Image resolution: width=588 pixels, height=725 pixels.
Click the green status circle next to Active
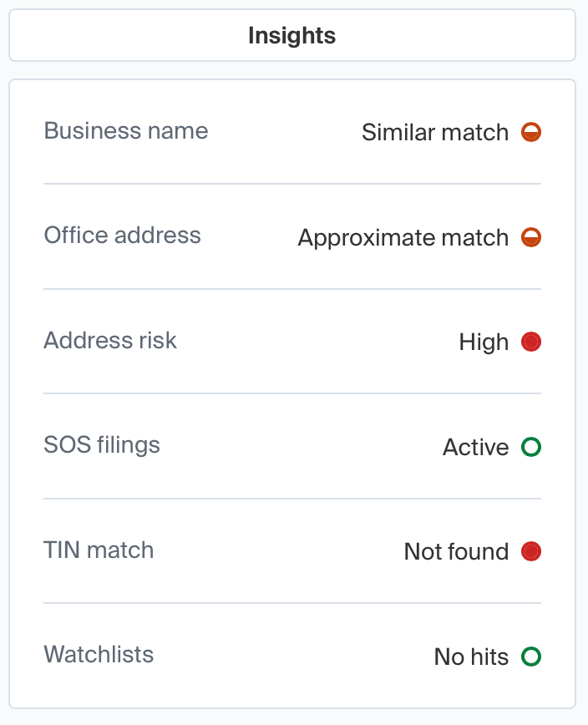click(x=531, y=447)
